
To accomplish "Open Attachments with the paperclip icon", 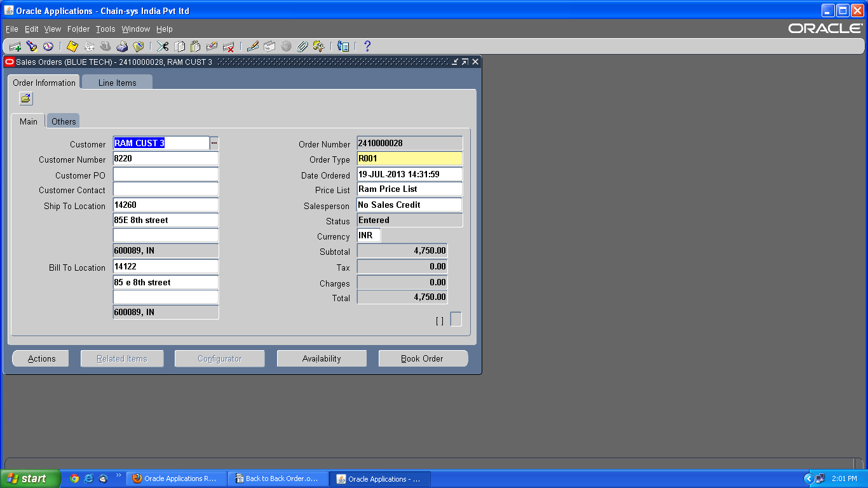I will tap(302, 46).
